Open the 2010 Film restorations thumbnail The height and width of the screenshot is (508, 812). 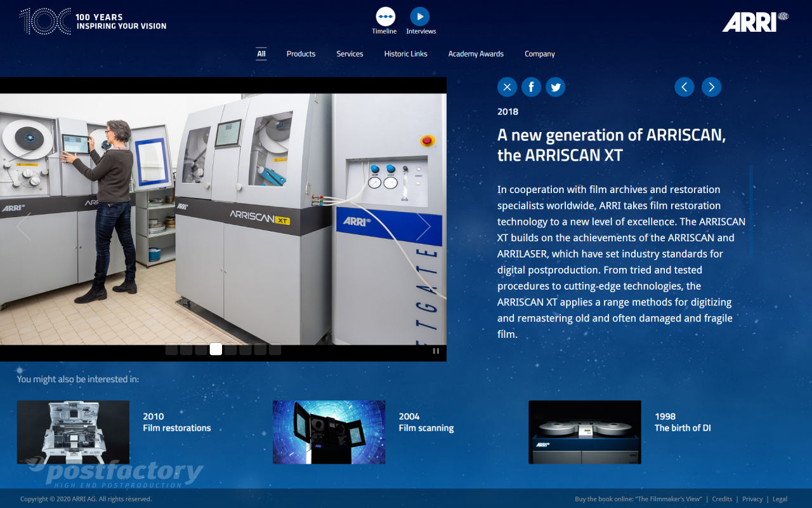pyautogui.click(x=73, y=432)
